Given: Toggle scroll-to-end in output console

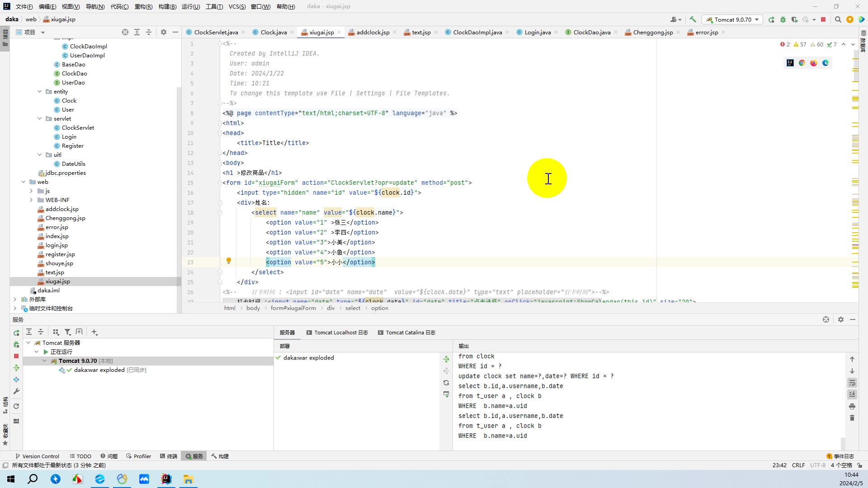Looking at the screenshot, I should pos(852,394).
